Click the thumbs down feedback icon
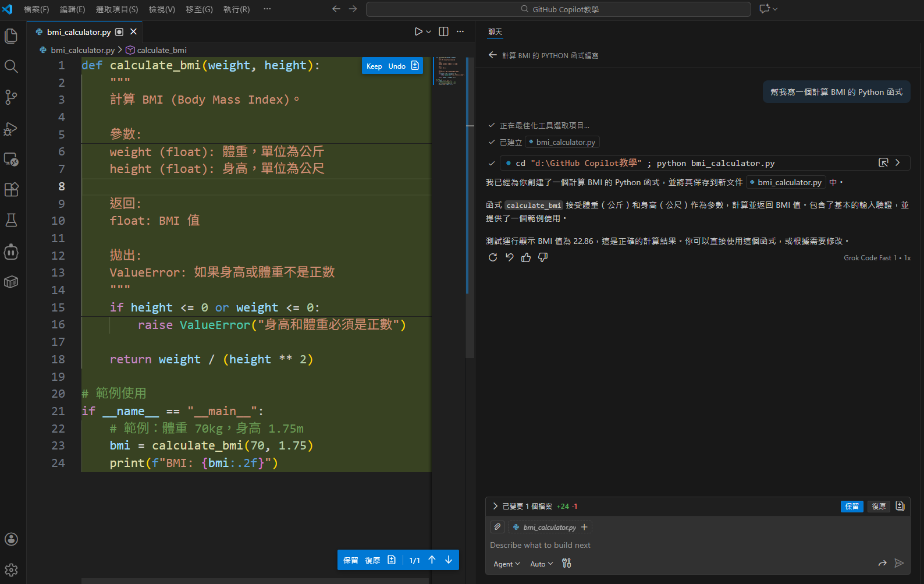The image size is (924, 584). click(x=543, y=257)
